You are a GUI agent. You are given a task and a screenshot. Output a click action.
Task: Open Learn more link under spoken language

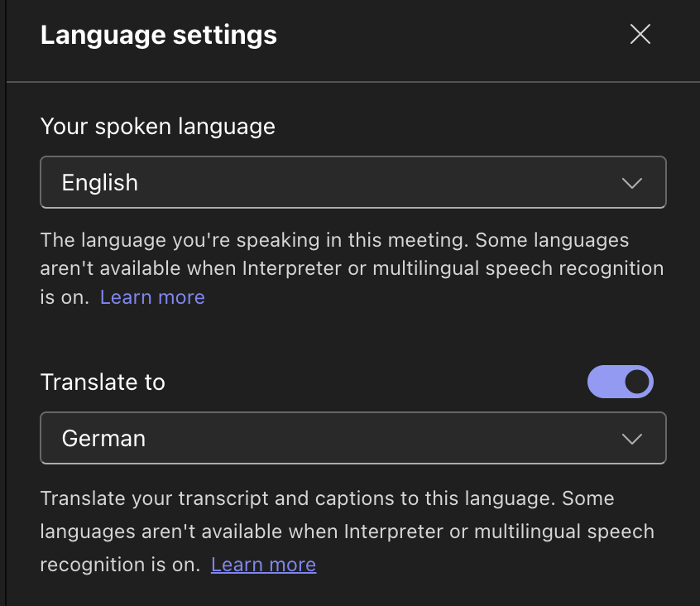point(152,297)
